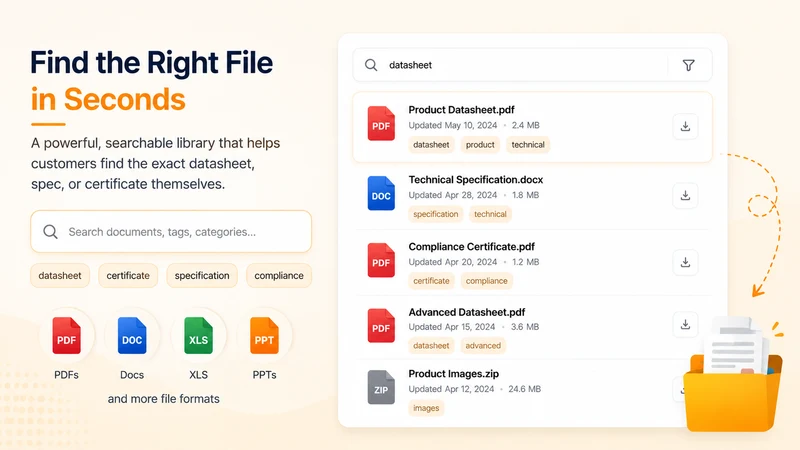800x450 pixels.
Task: Click the search icon in left search box
Action: coord(51,232)
